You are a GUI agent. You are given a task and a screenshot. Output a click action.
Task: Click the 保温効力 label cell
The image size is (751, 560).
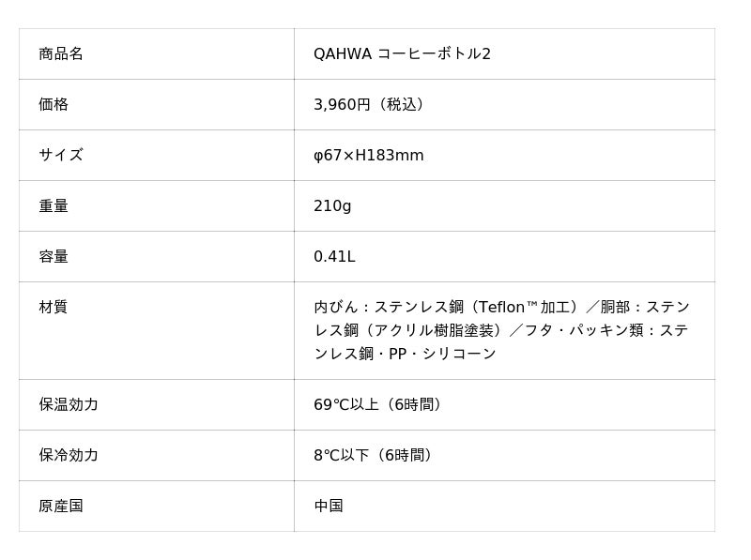tap(69, 405)
